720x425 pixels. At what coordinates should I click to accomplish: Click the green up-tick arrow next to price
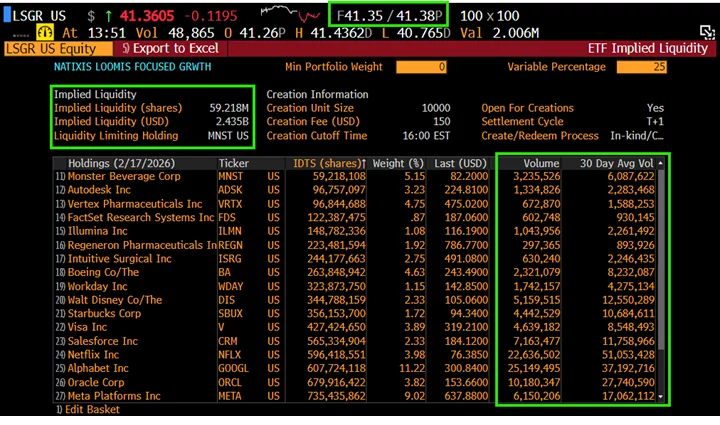(108, 16)
